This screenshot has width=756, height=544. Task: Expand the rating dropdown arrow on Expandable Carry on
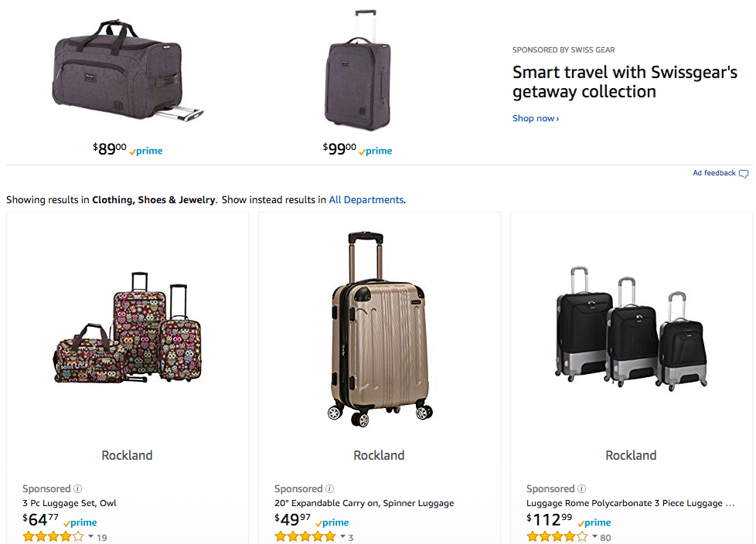342,536
